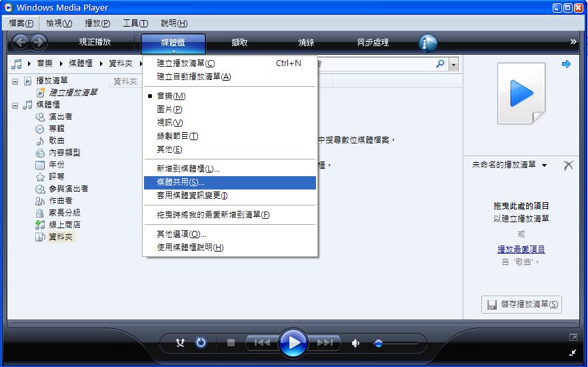
Task: Switch to the 燒錄 tab
Action: click(306, 43)
